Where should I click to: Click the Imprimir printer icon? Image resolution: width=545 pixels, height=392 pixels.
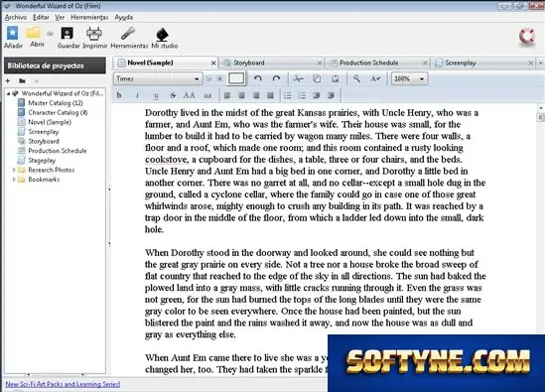pyautogui.click(x=94, y=34)
